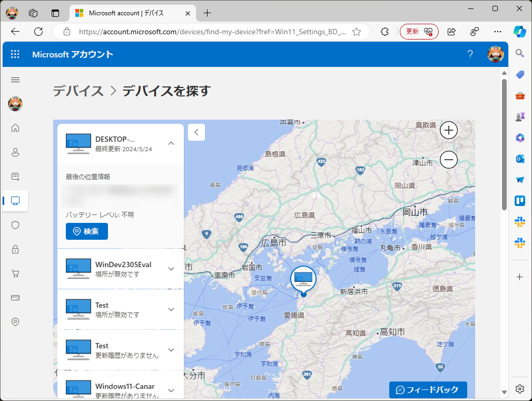Viewport: 532px width, 401px height.
Task: Expand the WinDev2305Eval device entry
Action: pos(171,269)
